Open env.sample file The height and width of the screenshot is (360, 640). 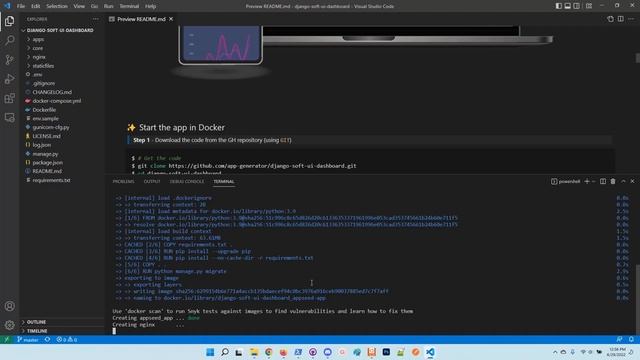pos(45,118)
